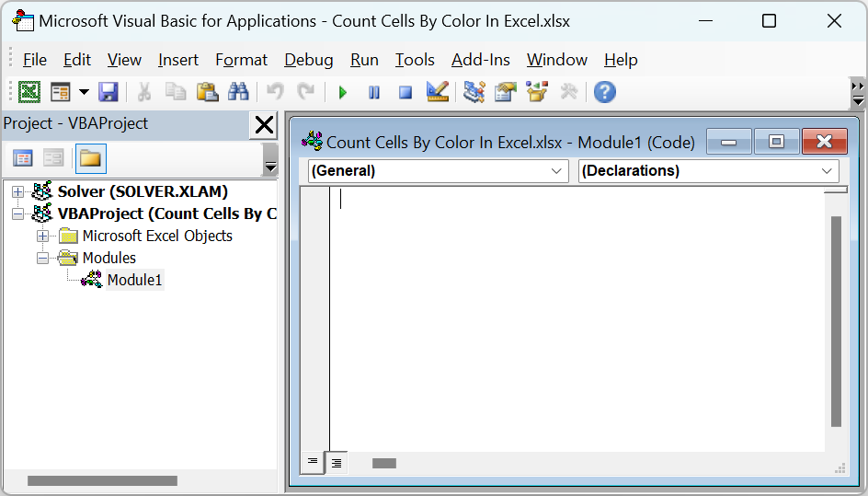This screenshot has height=496, width=868.
Task: Select the Modules folder label
Action: point(109,259)
